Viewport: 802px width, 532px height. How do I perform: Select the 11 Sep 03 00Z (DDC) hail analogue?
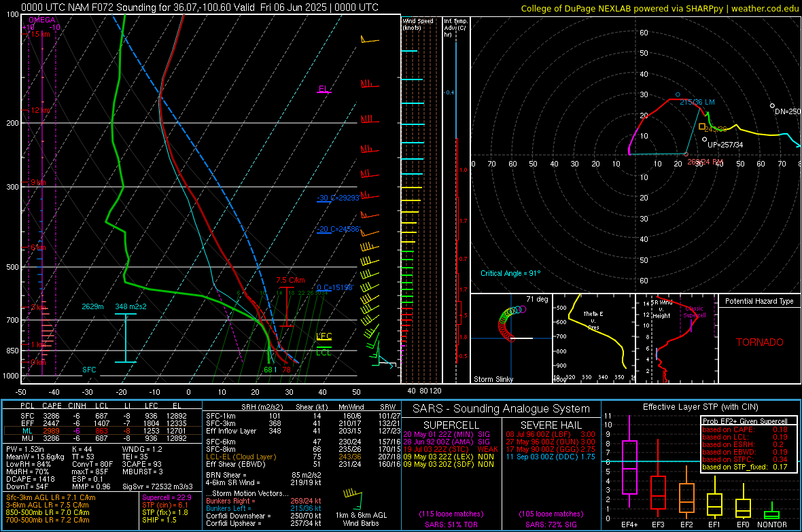coord(551,457)
